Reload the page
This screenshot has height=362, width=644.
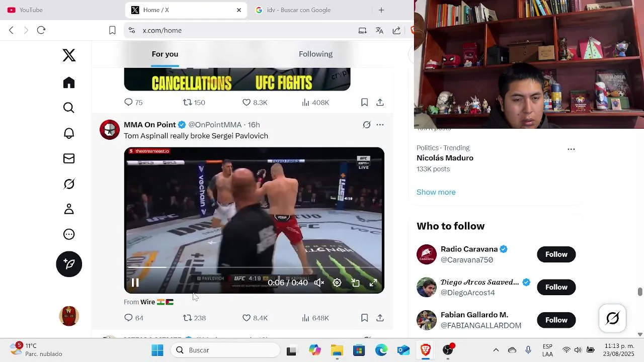coord(41,30)
